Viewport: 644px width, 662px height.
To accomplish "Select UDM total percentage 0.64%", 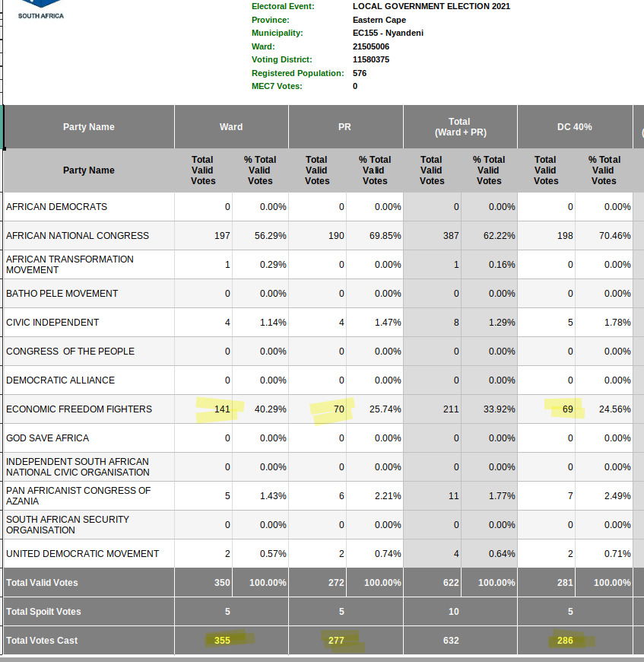I will click(502, 554).
